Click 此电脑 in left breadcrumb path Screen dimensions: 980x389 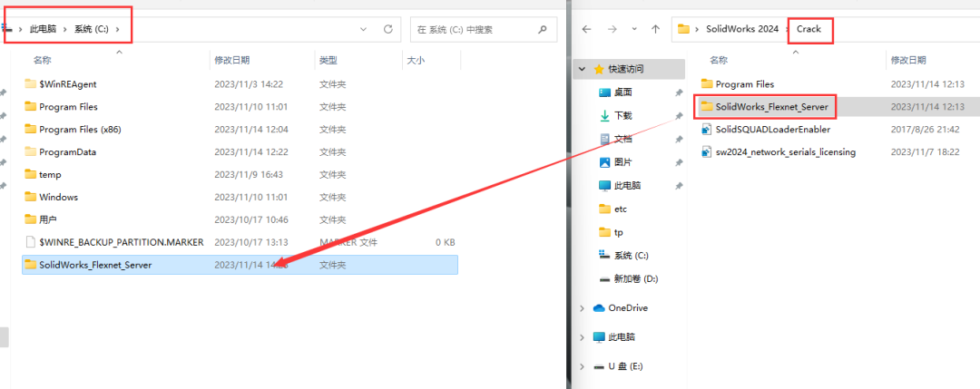(43, 29)
